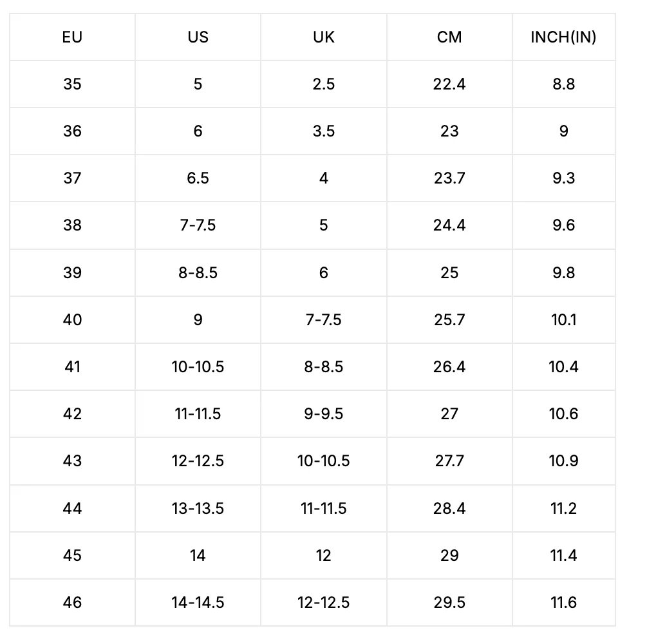Click the UK 9-9.5 cell
This screenshot has width=647, height=644.
pos(323,414)
